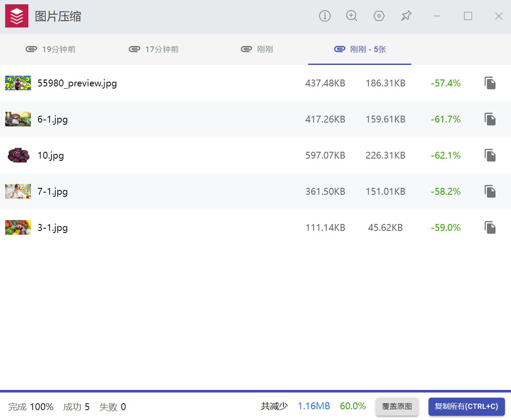The height and width of the screenshot is (420, 511).
Task: Select the 6-1.jpg file name
Action: [53, 119]
